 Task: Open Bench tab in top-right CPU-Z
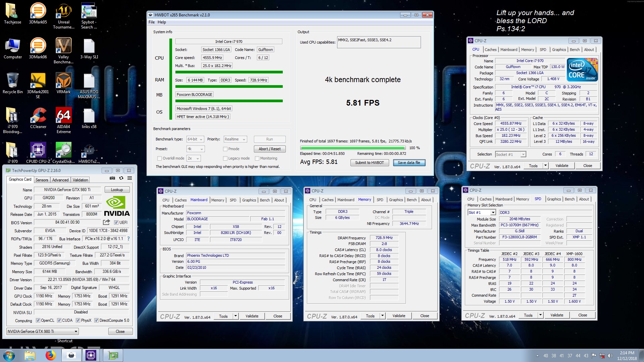pyautogui.click(x=575, y=50)
